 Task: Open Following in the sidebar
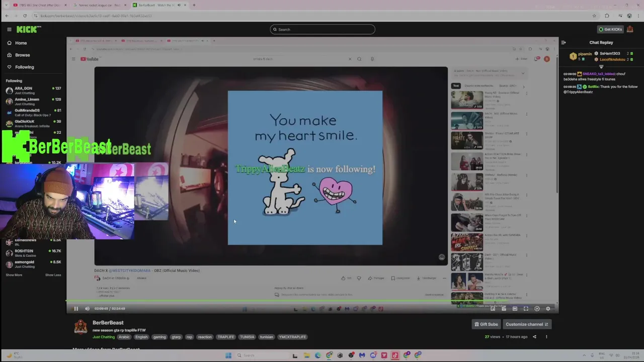(x=25, y=67)
